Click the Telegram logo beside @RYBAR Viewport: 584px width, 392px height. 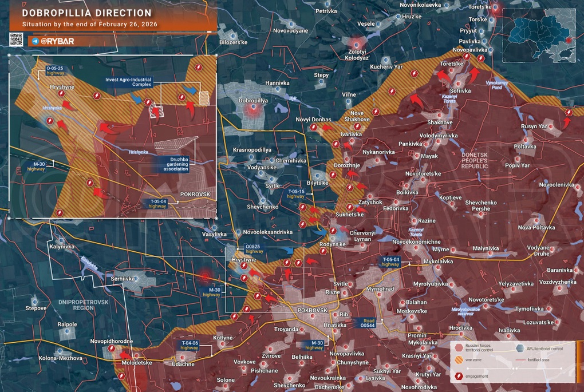pyautogui.click(x=35, y=41)
